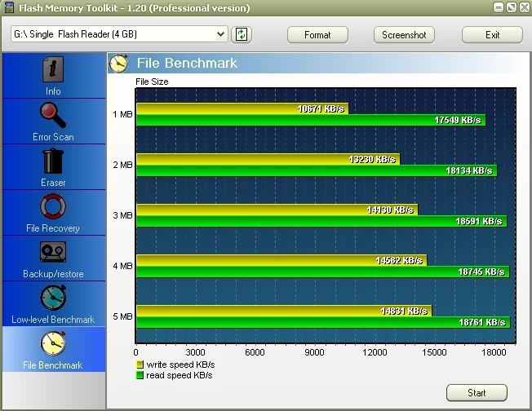Close the Flash Memory Toolkit window
Viewport: 532px width, 411px height.
point(525,7)
